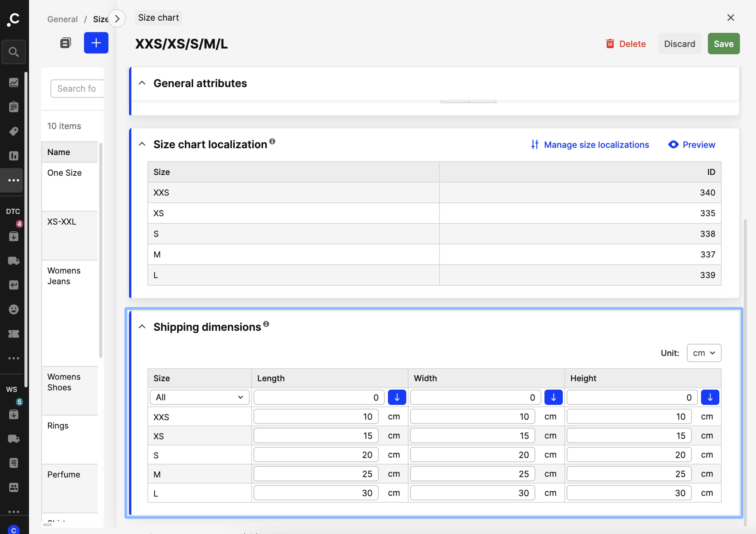Open the clipboard orders icon in the sidebar
756x534 pixels.
[14, 107]
